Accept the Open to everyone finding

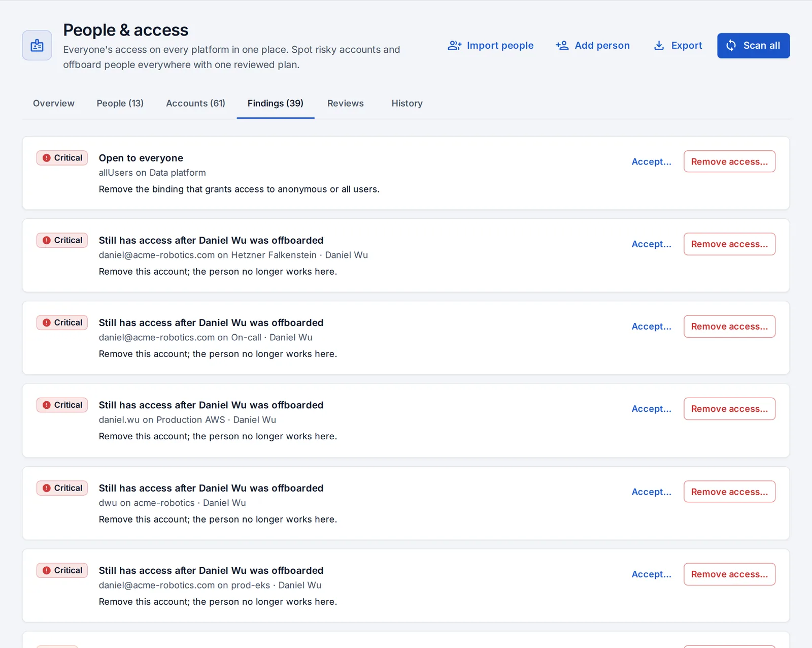pos(651,161)
